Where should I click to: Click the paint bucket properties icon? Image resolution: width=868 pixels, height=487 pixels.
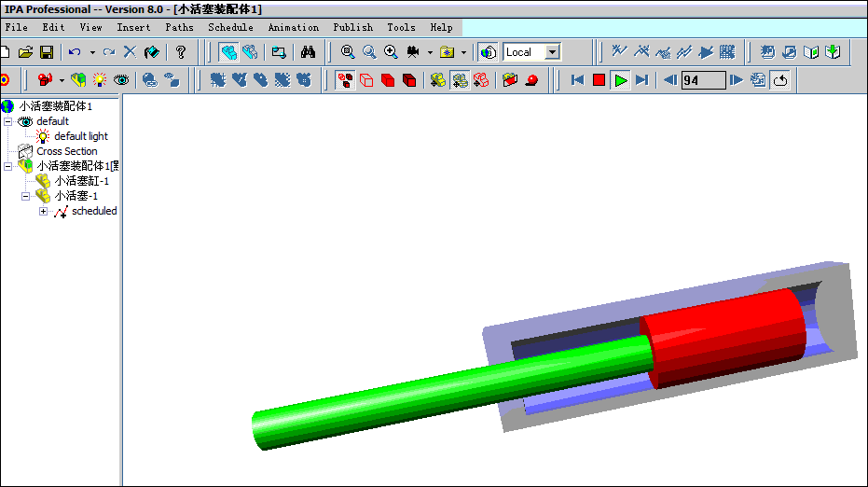(x=151, y=52)
